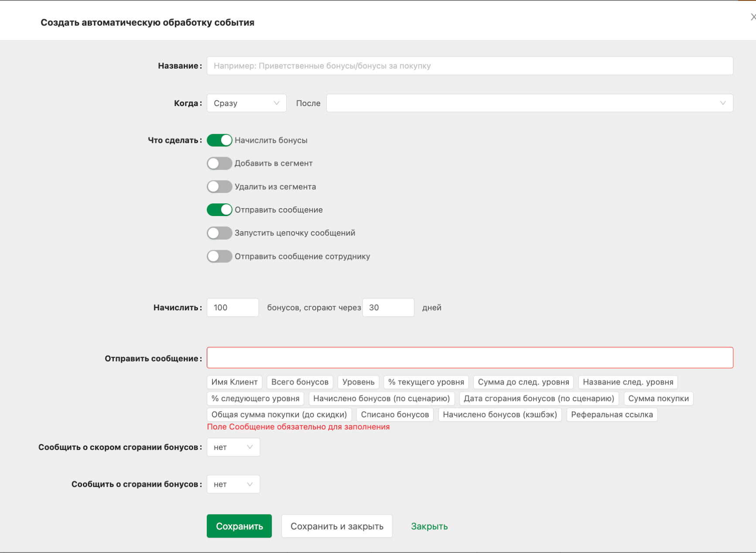
Task: Click the green Сохранить button
Action: [239, 526]
